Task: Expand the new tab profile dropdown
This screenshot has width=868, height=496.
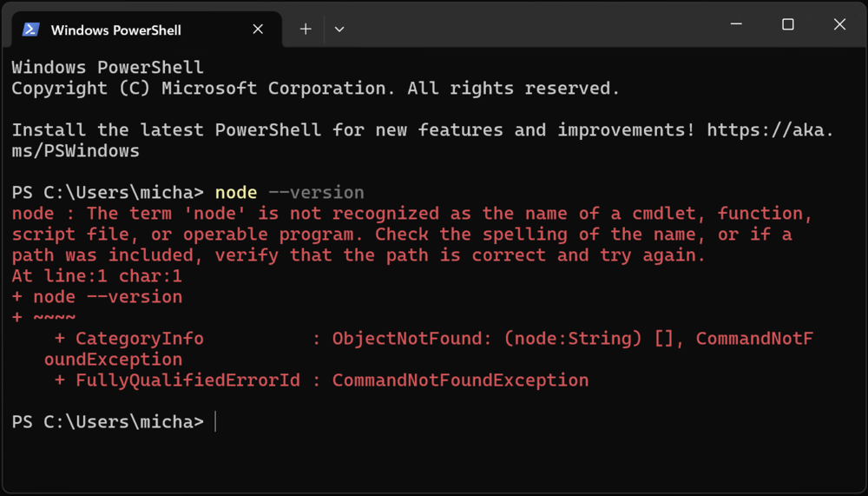Action: (339, 30)
